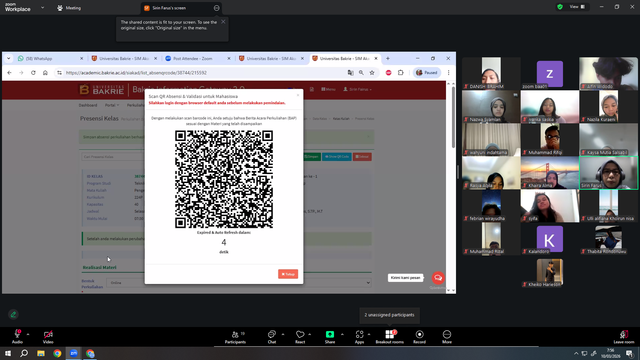Open Chrome three-dot menu
Image resolution: width=640 pixels, height=360 pixels.
(448, 73)
